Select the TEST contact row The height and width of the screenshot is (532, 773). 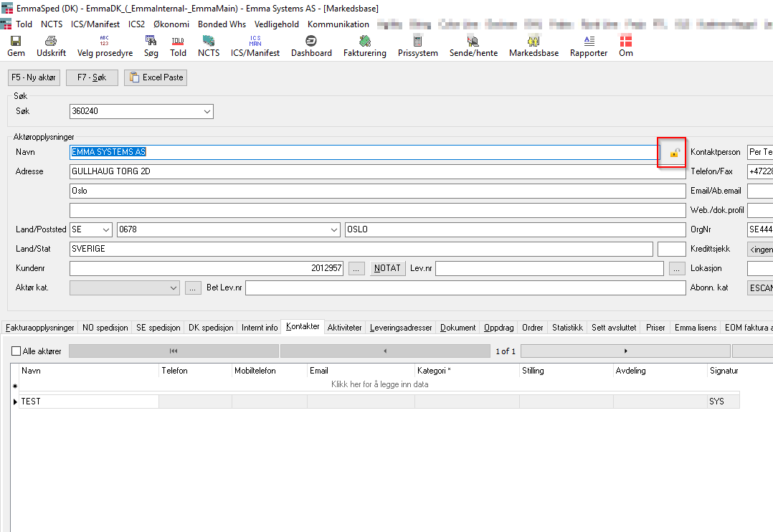coord(86,402)
